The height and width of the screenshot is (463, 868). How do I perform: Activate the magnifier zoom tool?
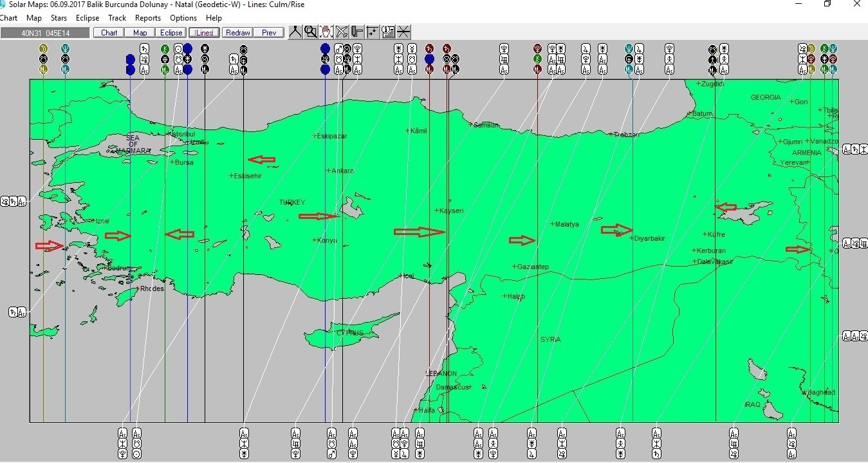pos(311,32)
